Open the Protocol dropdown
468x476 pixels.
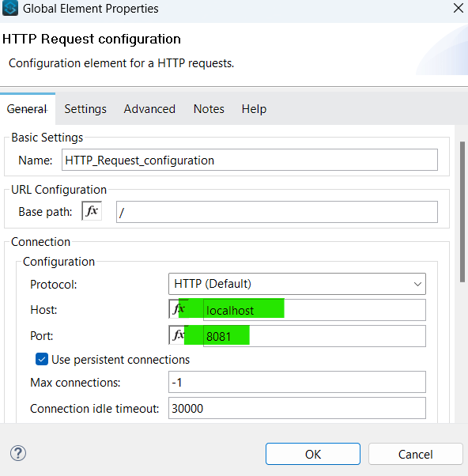(x=297, y=284)
